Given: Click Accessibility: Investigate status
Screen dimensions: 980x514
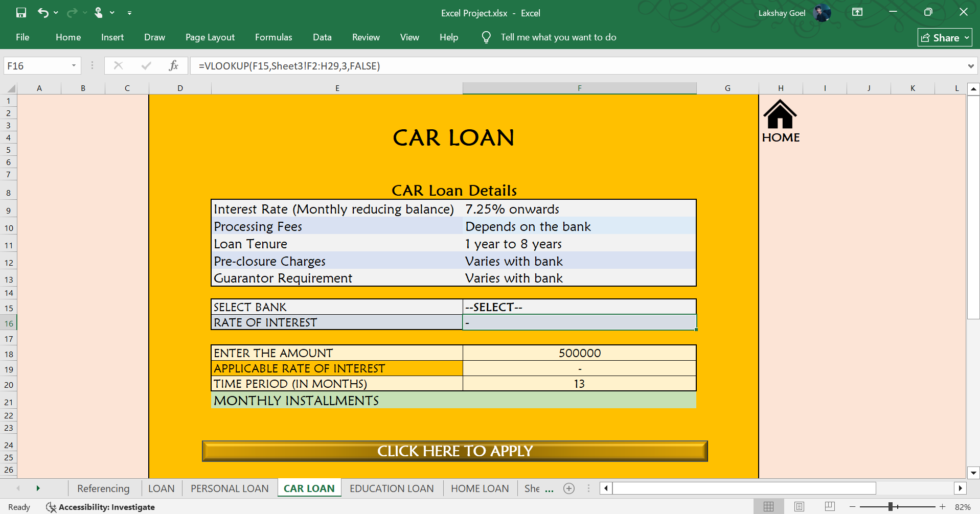Looking at the screenshot, I should click(101, 507).
